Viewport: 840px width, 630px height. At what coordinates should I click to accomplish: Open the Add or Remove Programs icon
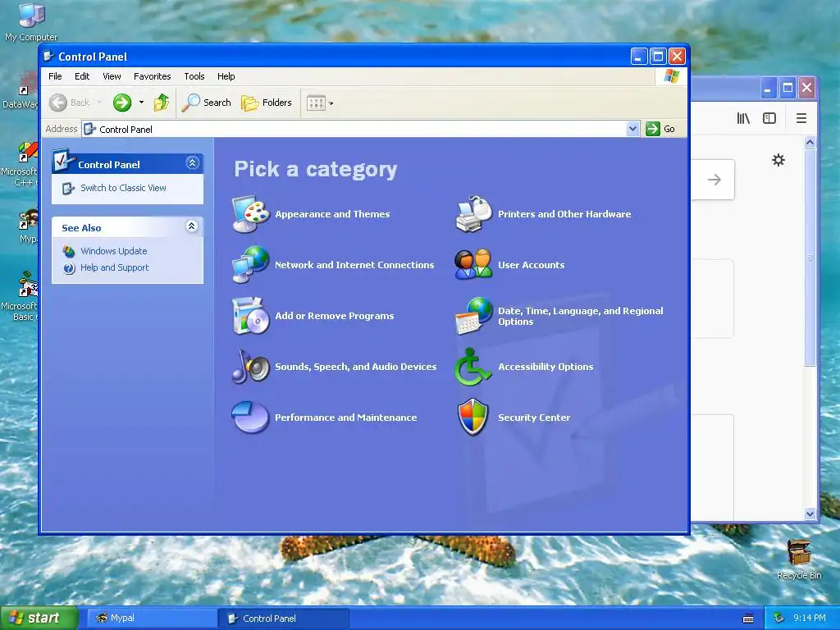(251, 316)
